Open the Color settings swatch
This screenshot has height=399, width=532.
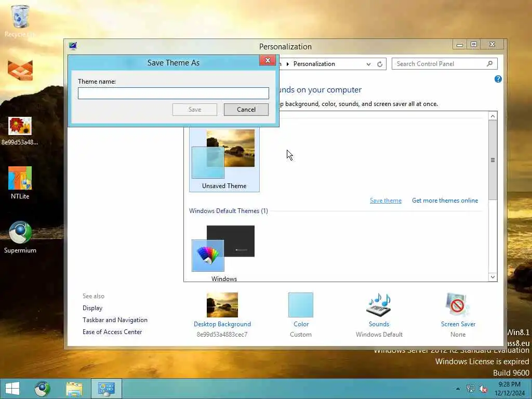coord(301,304)
